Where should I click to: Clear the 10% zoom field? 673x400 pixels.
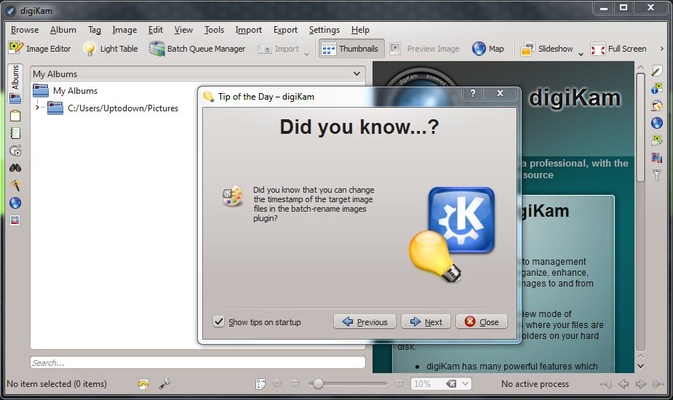coord(451,384)
